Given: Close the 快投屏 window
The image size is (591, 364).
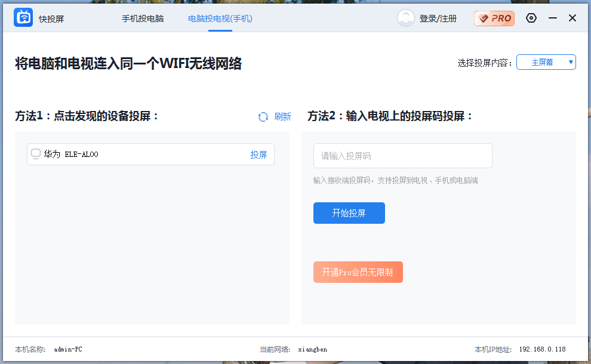Looking at the screenshot, I should point(572,18).
